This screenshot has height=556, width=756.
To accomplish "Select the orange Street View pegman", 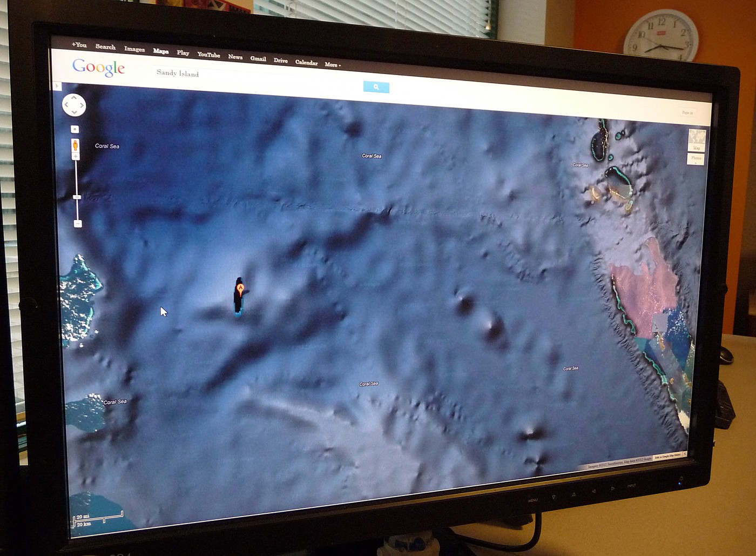I will click(x=75, y=145).
